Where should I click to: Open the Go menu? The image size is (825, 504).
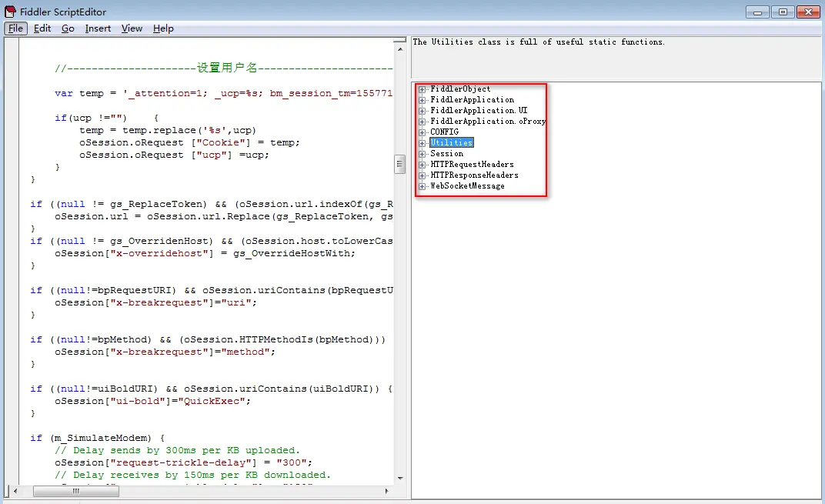tap(68, 28)
